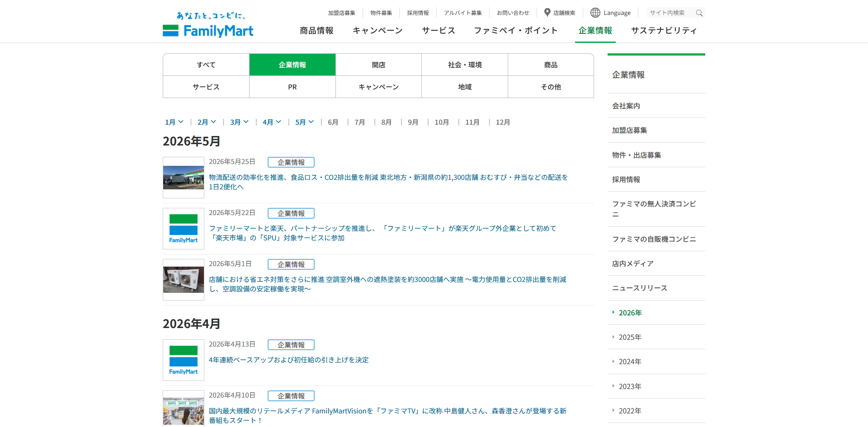Open sidebar ファミマの無人決済コンビニ link
Image resolution: width=868 pixels, height=427 pixels.
coord(656,209)
